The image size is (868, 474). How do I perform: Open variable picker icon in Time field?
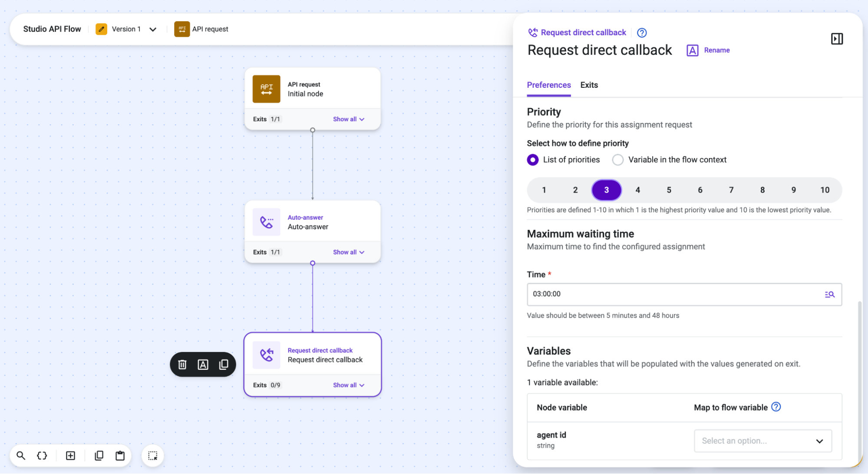pyautogui.click(x=830, y=295)
